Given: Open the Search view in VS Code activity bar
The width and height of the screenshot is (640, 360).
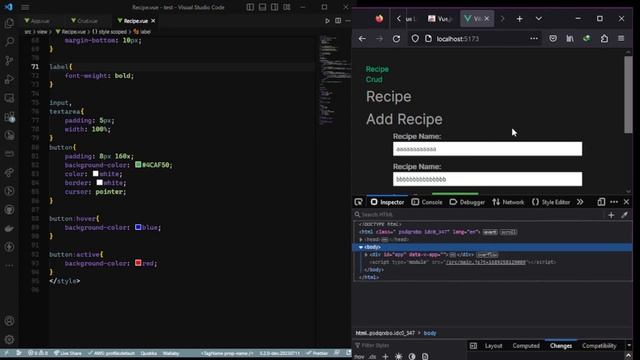Looking at the screenshot, I should [x=9, y=42].
